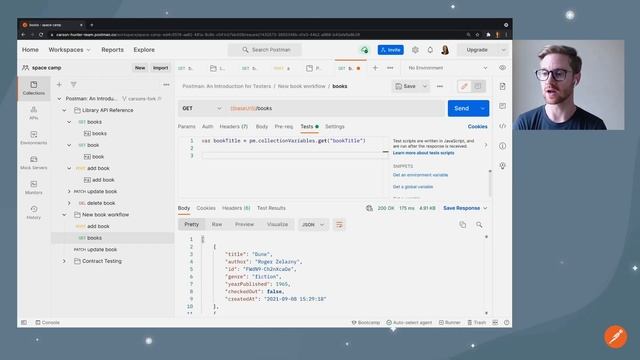
Task: Toggle line wrapping in the response viewer
Action: (x=339, y=224)
